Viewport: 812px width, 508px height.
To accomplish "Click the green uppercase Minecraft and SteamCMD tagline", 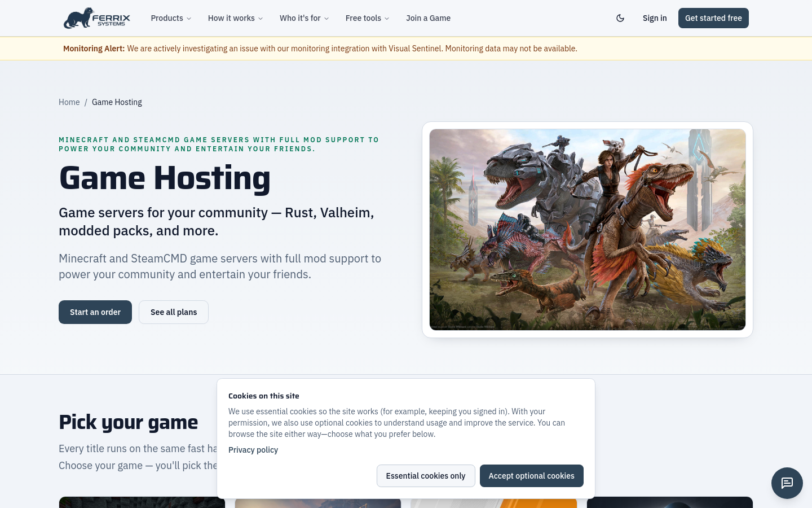I will click(x=219, y=144).
